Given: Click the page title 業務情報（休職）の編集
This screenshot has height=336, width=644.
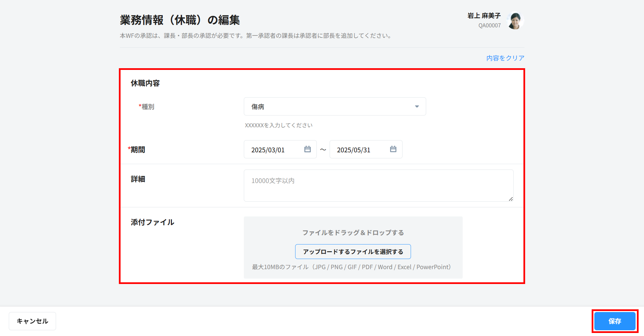Looking at the screenshot, I should [180, 20].
